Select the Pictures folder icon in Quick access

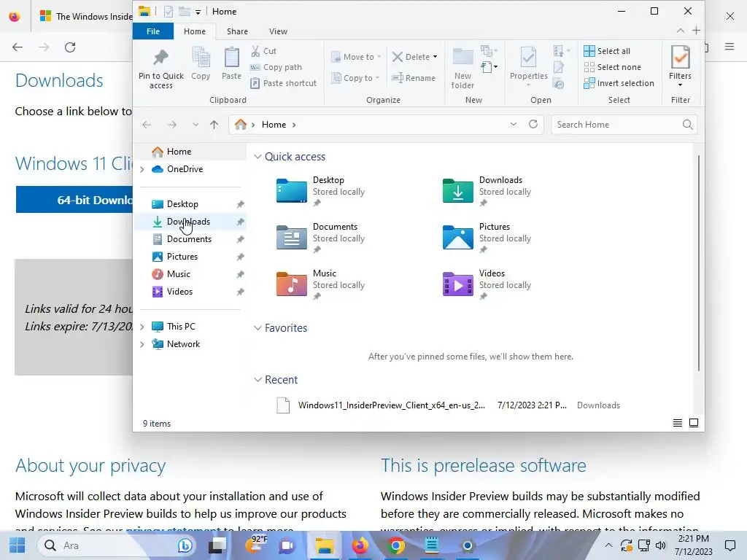(x=458, y=237)
